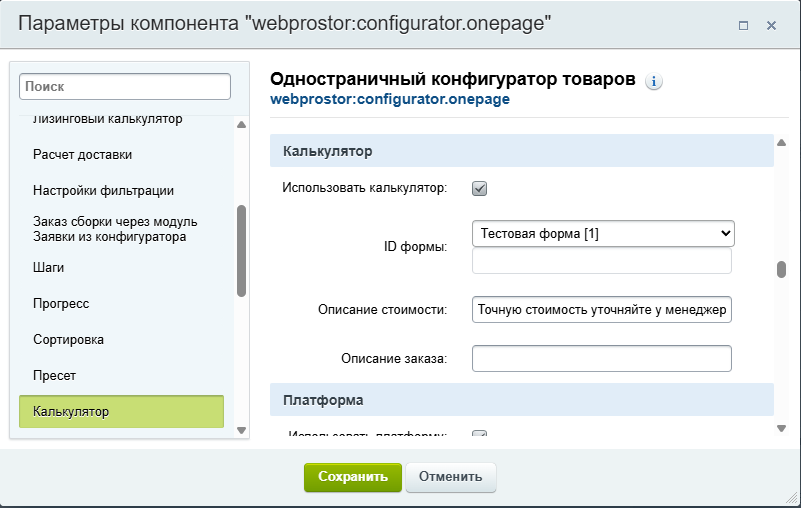Go to 'Шаги' section
The image size is (801, 508).
click(49, 268)
